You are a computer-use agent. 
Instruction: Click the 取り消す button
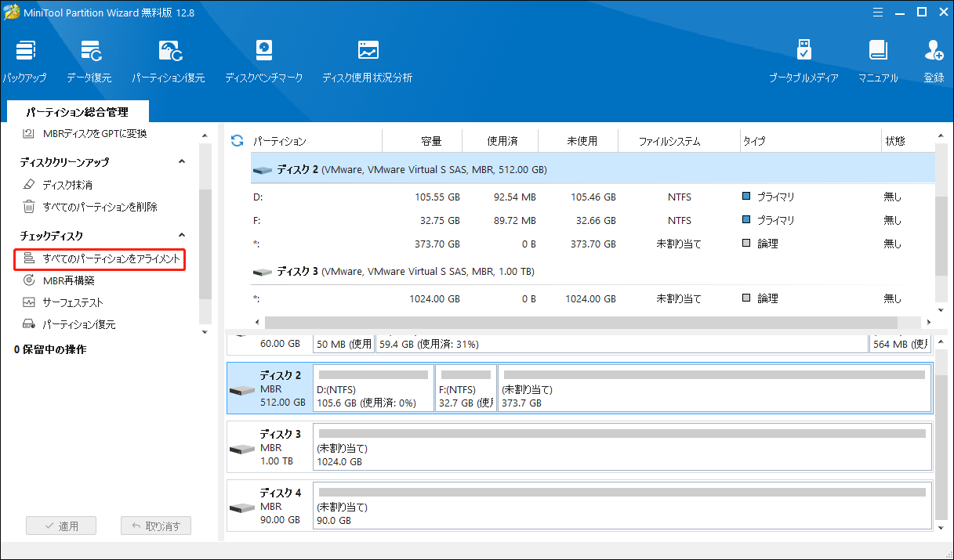point(156,526)
